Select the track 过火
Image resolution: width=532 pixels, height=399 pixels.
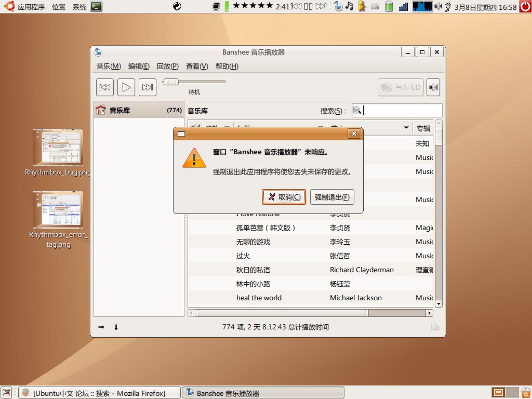(x=243, y=256)
